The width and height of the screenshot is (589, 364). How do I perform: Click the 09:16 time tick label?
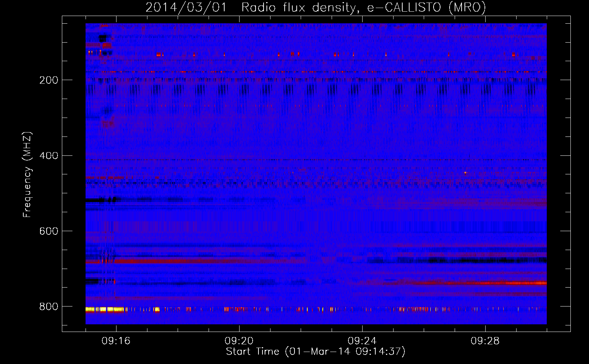(116, 341)
